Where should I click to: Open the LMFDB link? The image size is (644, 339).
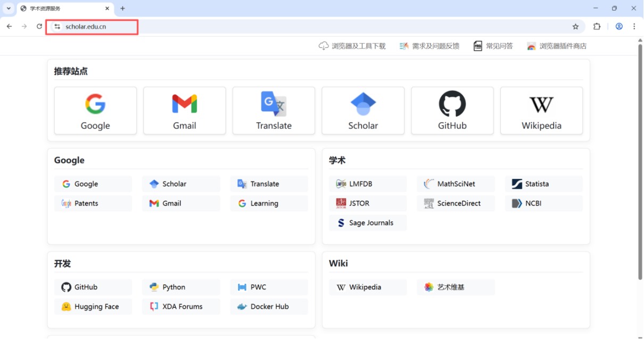[x=368, y=184]
